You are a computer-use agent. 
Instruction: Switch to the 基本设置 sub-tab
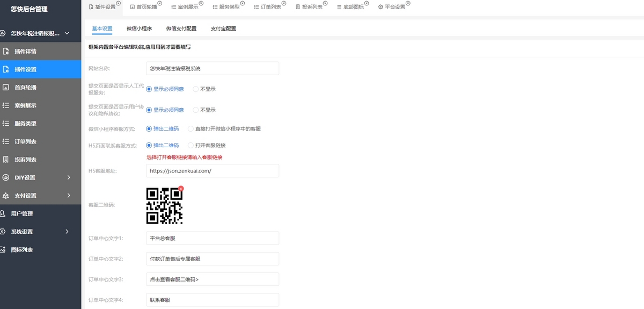(x=102, y=28)
